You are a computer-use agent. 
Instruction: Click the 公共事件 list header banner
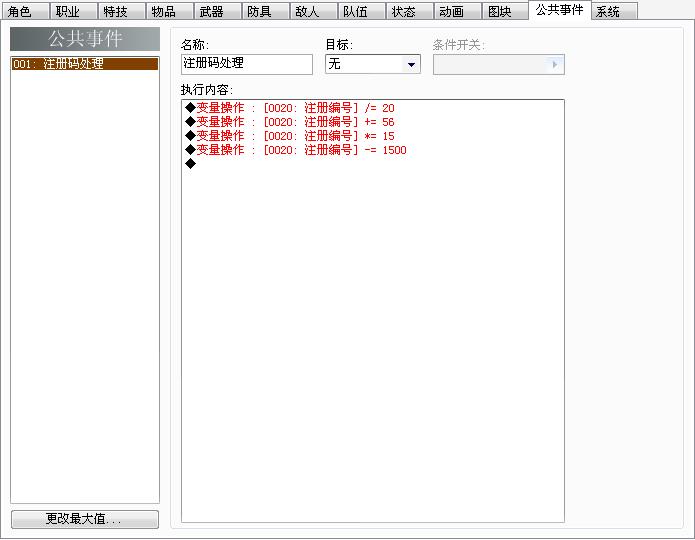85,39
